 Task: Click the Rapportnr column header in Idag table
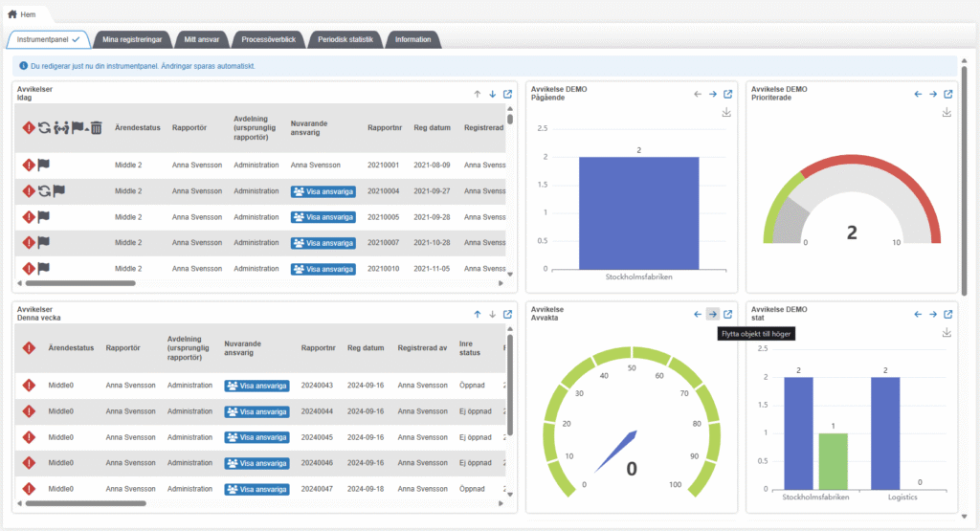[x=384, y=128]
